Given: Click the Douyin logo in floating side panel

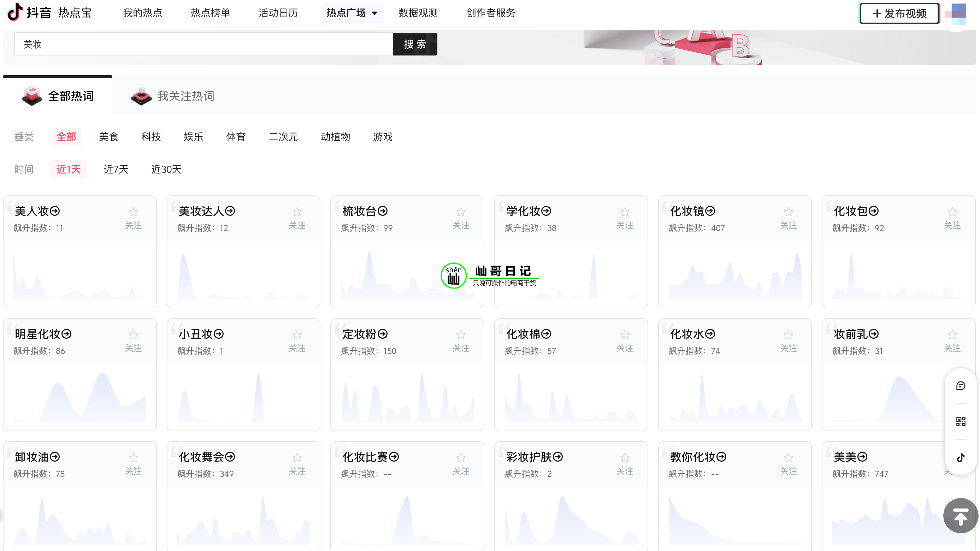Looking at the screenshot, I should click(x=960, y=457).
